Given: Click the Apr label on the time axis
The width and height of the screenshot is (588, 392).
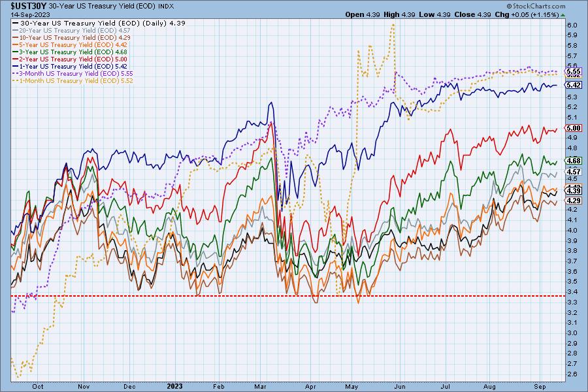Looking at the screenshot, I should click(310, 386).
